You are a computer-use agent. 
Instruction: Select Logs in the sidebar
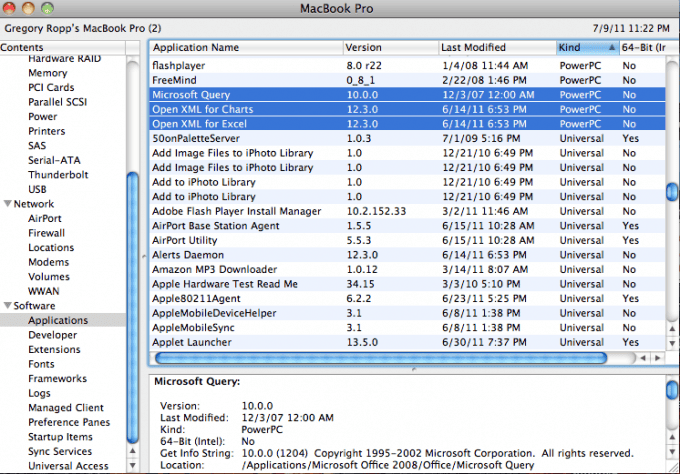pyautogui.click(x=39, y=393)
